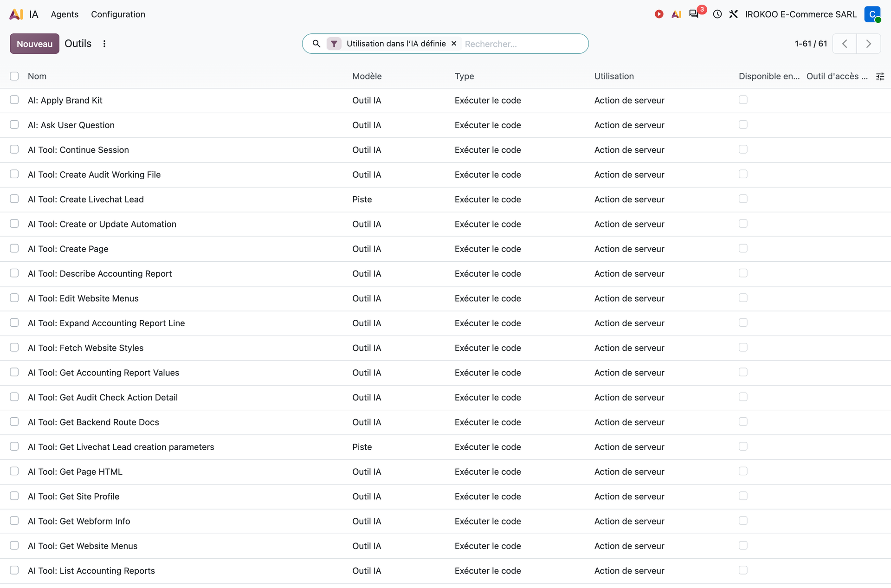Open the user avatar menu
The image size is (891, 588).
tap(872, 14)
